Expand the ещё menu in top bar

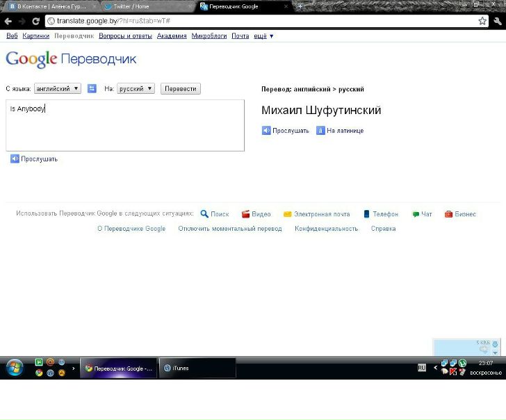click(x=264, y=36)
